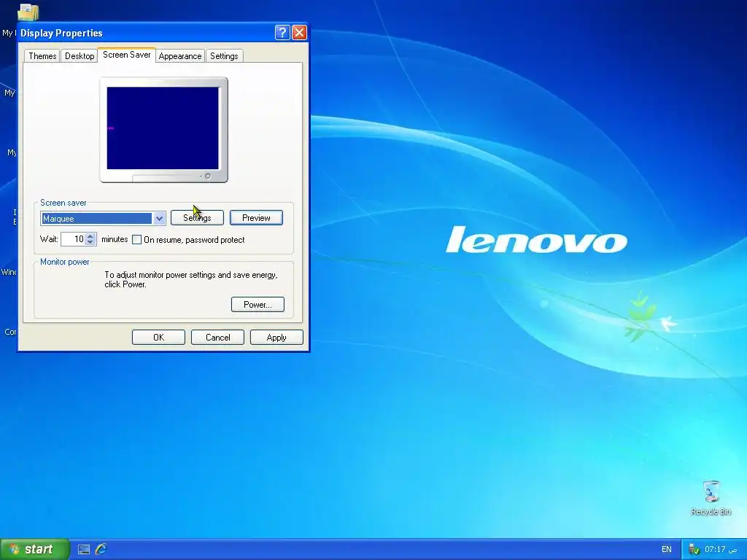Open the Settings tab
The height and width of the screenshot is (560, 747).
[x=224, y=55]
